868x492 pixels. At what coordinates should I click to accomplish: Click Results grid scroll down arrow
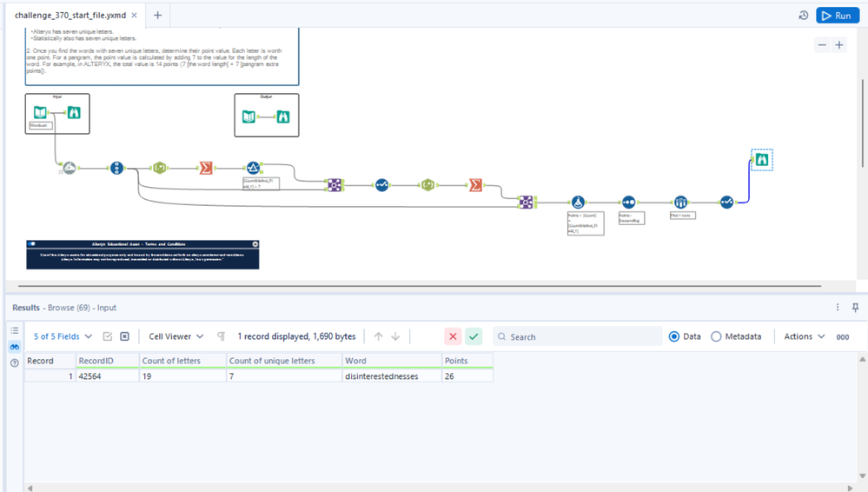click(863, 476)
